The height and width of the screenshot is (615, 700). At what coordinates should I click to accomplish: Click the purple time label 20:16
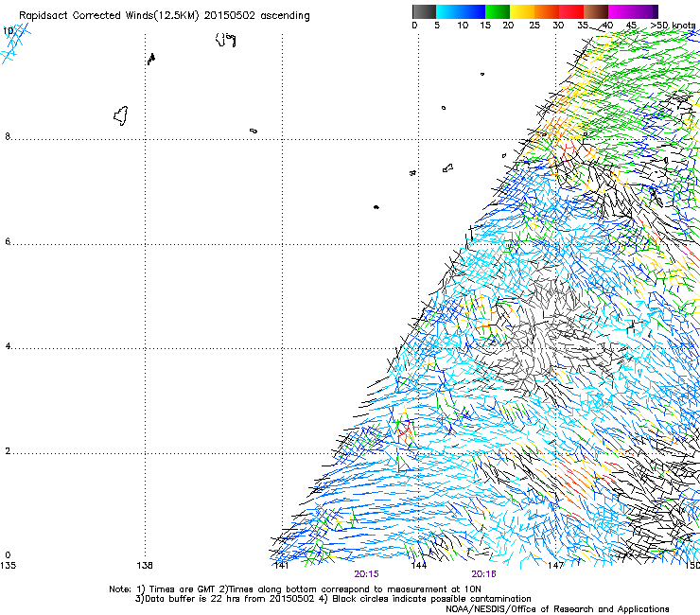[484, 574]
